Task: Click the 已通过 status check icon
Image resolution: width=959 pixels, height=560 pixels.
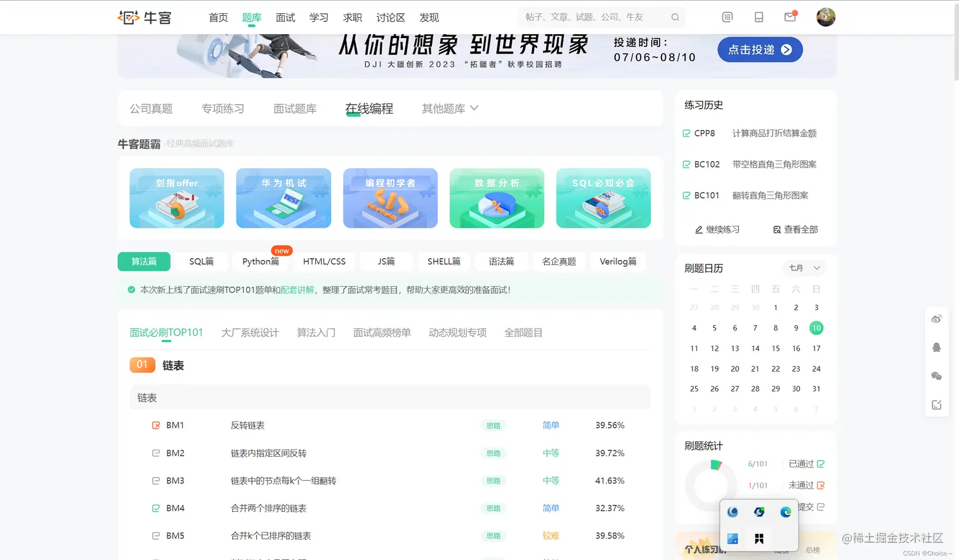Action: click(820, 464)
